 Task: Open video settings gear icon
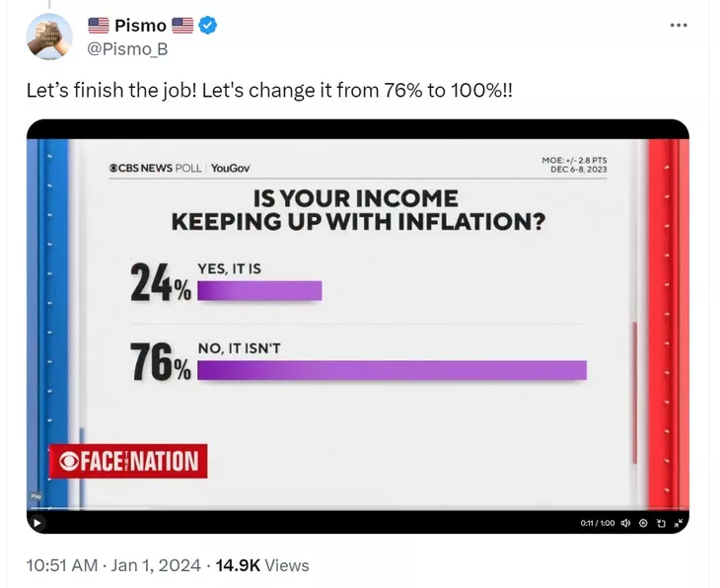[x=643, y=523]
